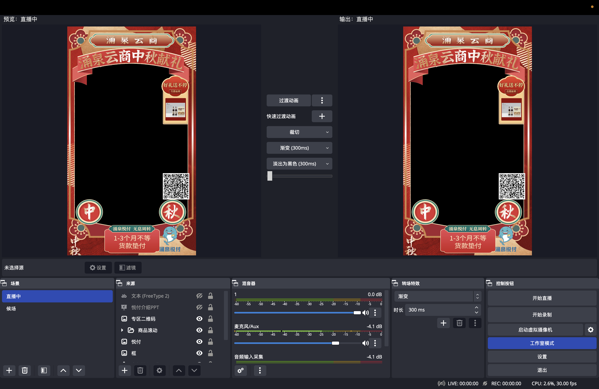Select the 直播中 scene
This screenshot has width=599, height=389.
click(57, 297)
